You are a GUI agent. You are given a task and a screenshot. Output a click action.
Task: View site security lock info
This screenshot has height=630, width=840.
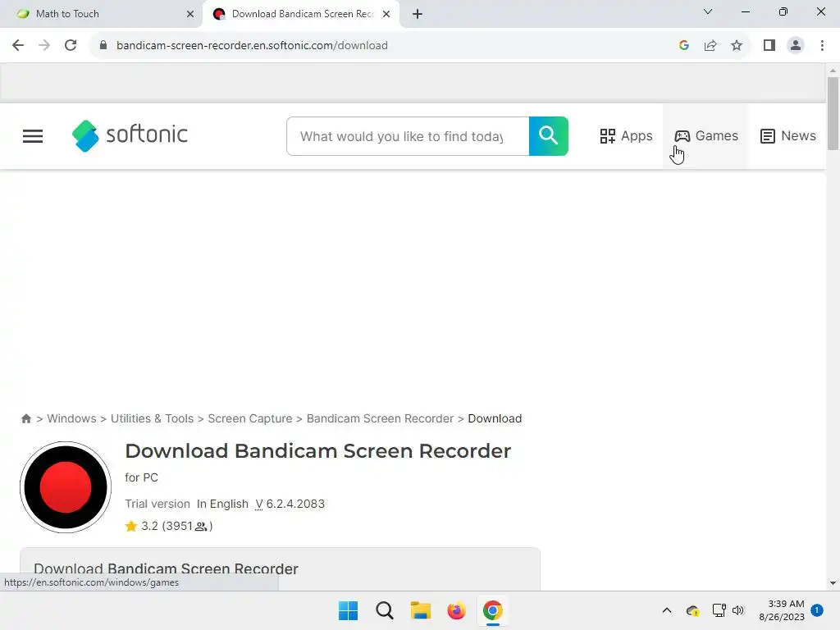103,45
